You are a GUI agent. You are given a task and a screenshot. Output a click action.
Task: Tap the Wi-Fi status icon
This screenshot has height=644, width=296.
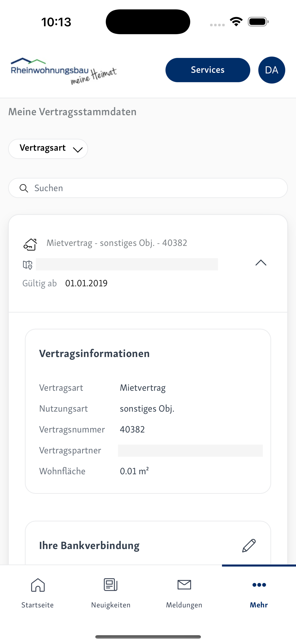(x=236, y=22)
